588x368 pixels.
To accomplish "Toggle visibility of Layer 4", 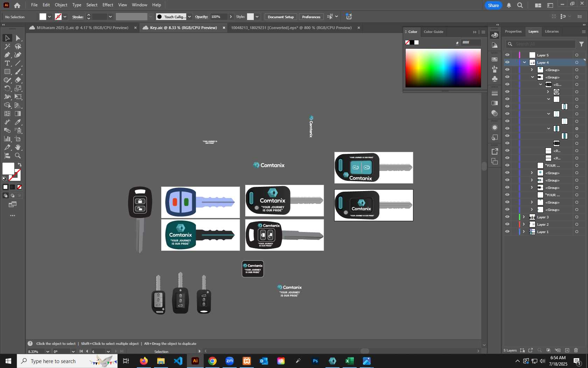I will tap(507, 62).
